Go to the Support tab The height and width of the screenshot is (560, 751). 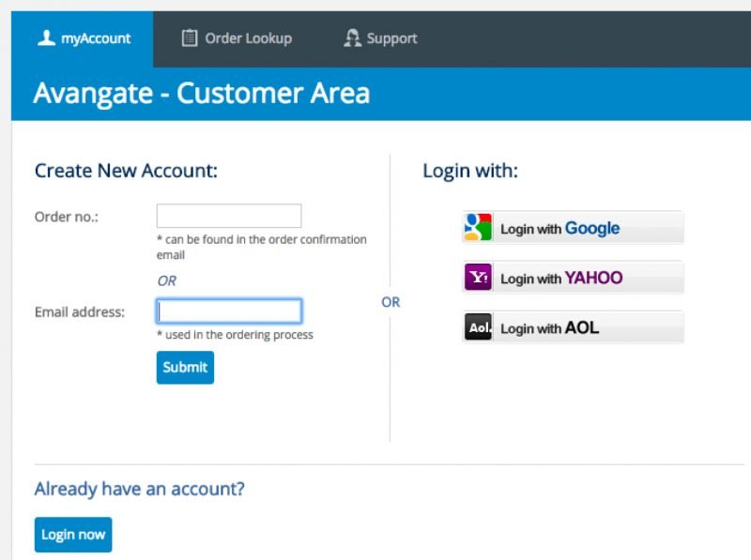(x=380, y=39)
